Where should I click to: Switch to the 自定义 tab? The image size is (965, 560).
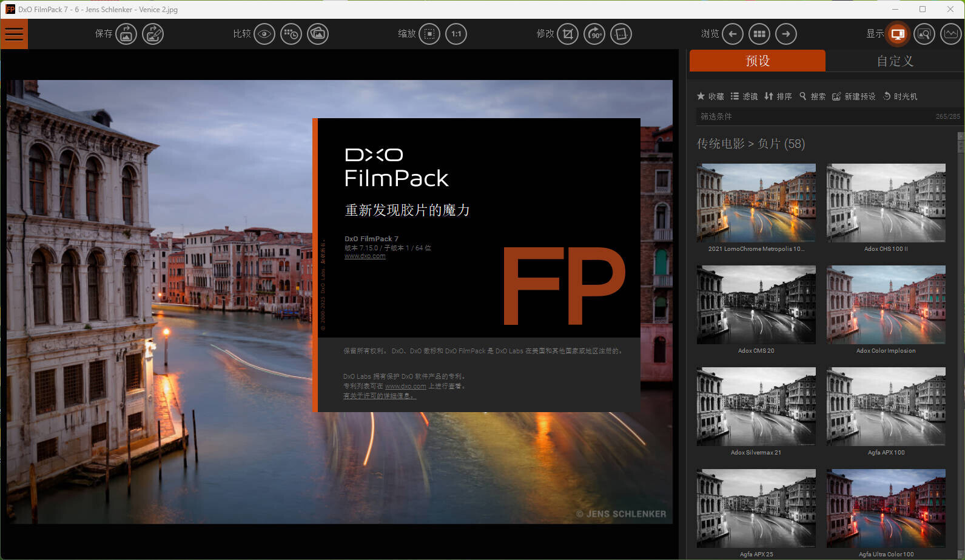[895, 61]
